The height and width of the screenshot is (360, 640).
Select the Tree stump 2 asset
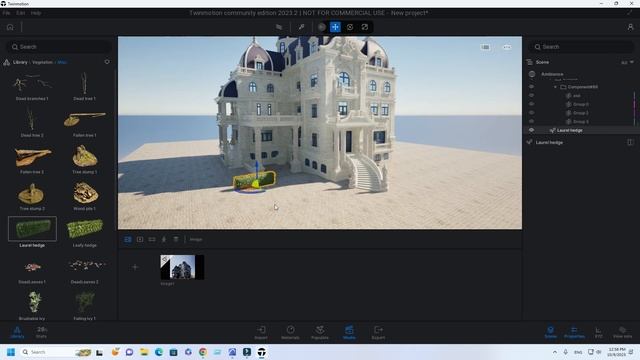(32, 196)
